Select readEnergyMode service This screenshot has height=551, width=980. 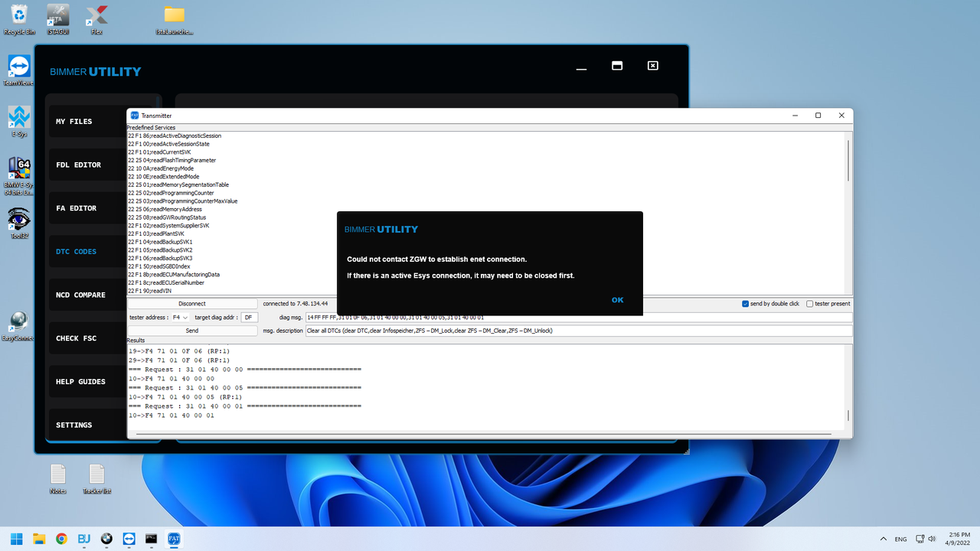(x=161, y=168)
